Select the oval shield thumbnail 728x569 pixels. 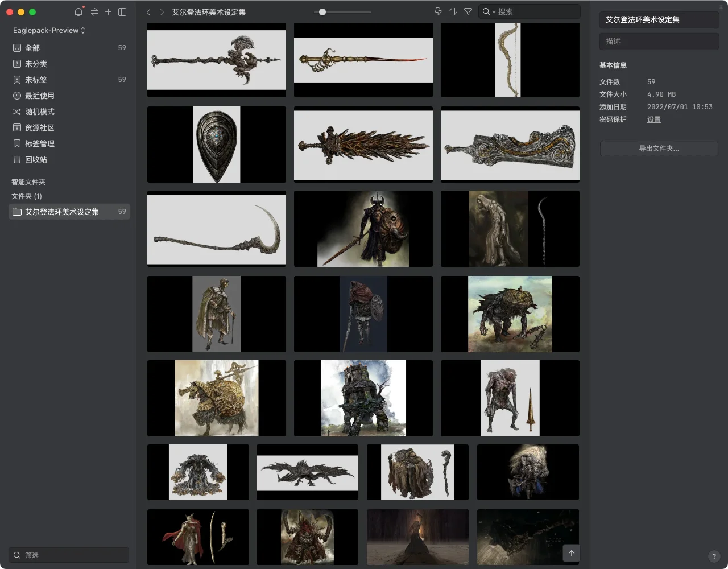tap(217, 145)
